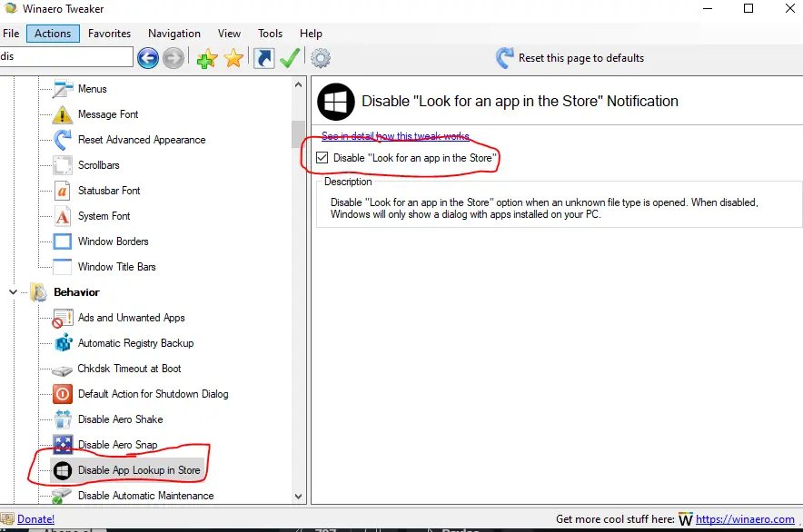Click the System Font letter A icon
The image size is (803, 532).
(63, 216)
